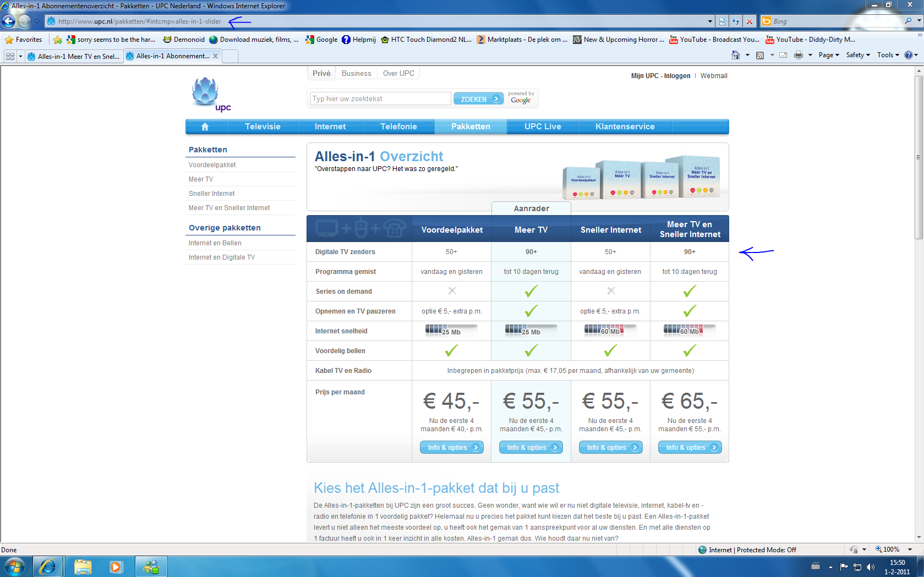Click the 25 Mb speed bar under Voordeelpakket
Screen dimensions: 924x577
pos(451,330)
